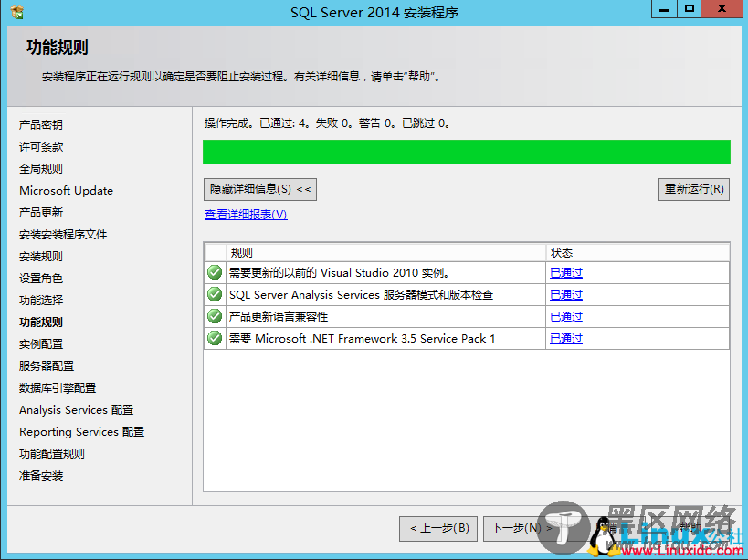This screenshot has width=748, height=560.
Task: Collapse details with 隐藏详细信息(S) button
Action: (x=260, y=189)
